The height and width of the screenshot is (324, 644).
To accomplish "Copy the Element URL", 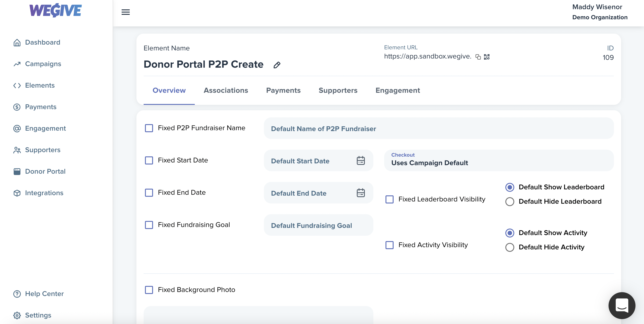I will 478,57.
